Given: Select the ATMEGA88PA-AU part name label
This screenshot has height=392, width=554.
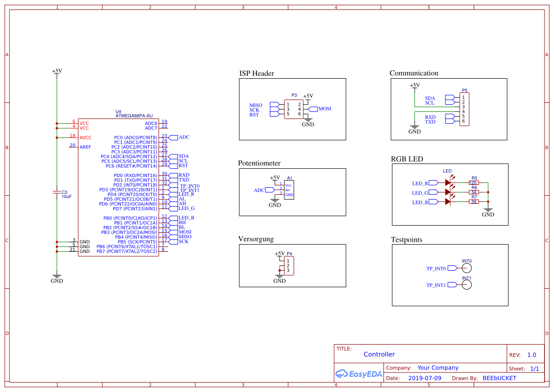Looking at the screenshot, I should 134,116.
